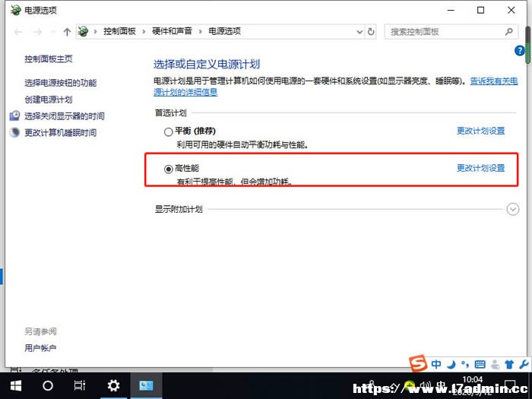Click the back navigation arrow
This screenshot has height=399, width=532.
click(x=18, y=32)
